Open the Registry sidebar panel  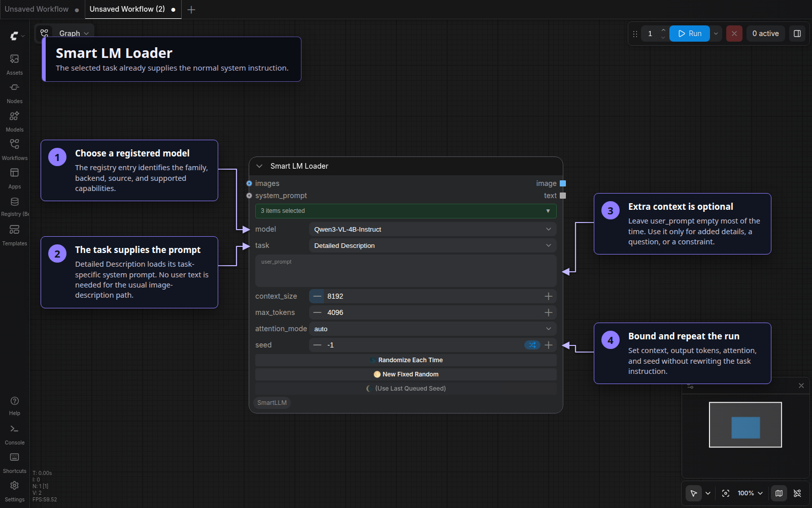click(15, 207)
